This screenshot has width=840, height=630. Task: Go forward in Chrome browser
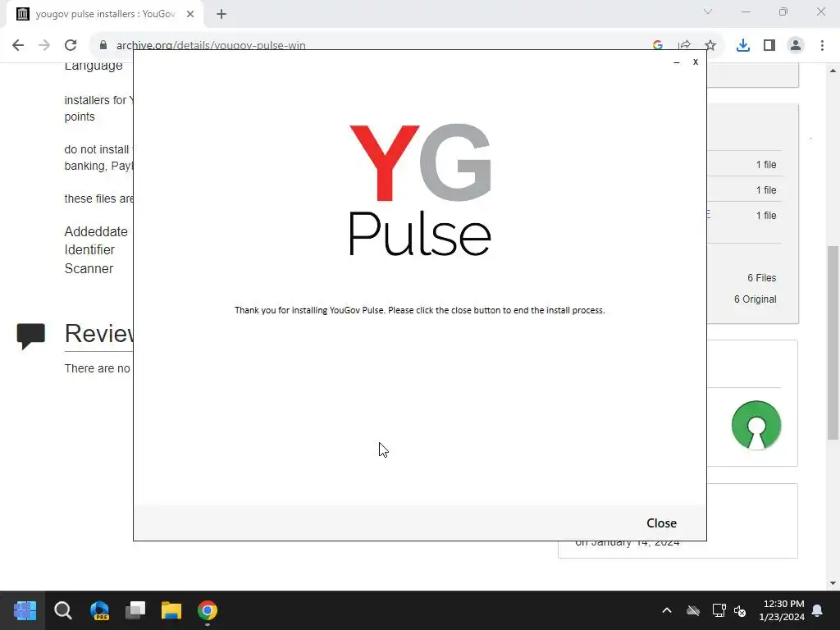pyautogui.click(x=44, y=45)
